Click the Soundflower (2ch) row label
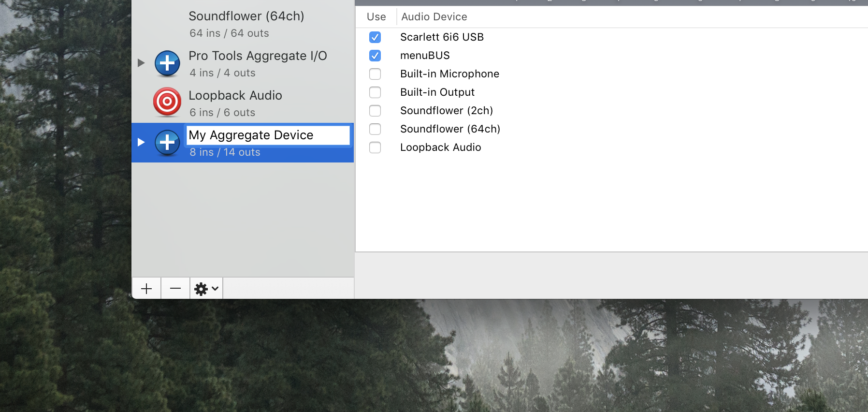 pyautogui.click(x=447, y=111)
